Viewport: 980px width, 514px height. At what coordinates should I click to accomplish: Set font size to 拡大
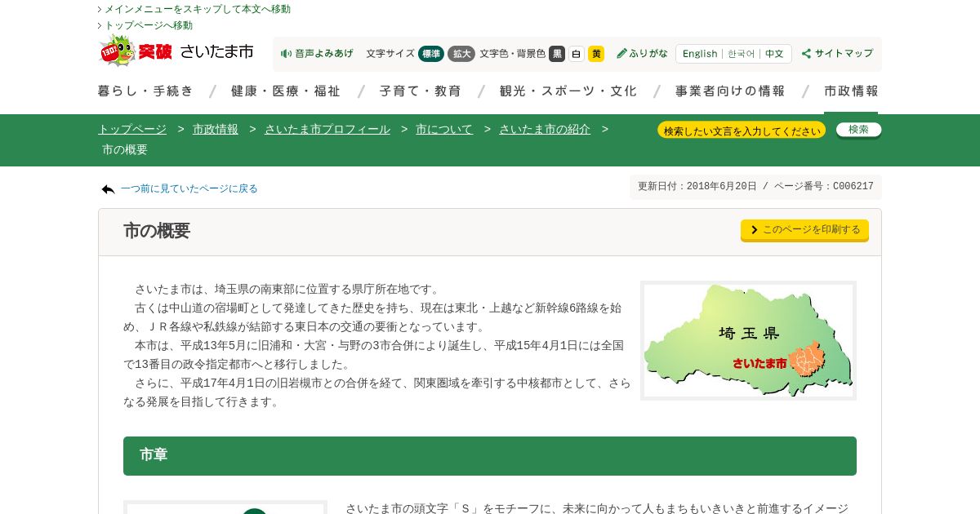pyautogui.click(x=461, y=54)
